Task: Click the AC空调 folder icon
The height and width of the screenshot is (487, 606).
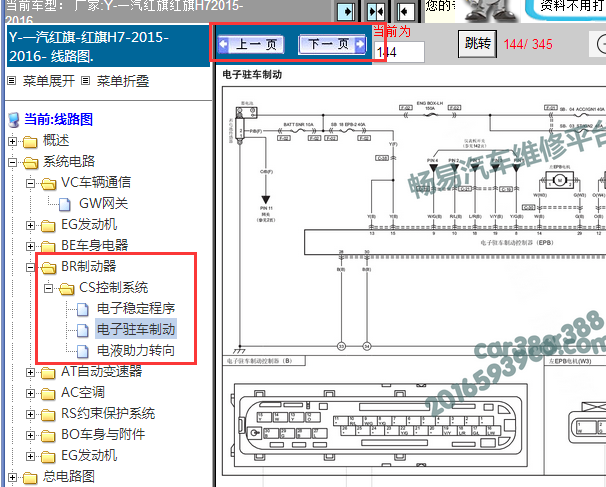Action: [x=48, y=394]
